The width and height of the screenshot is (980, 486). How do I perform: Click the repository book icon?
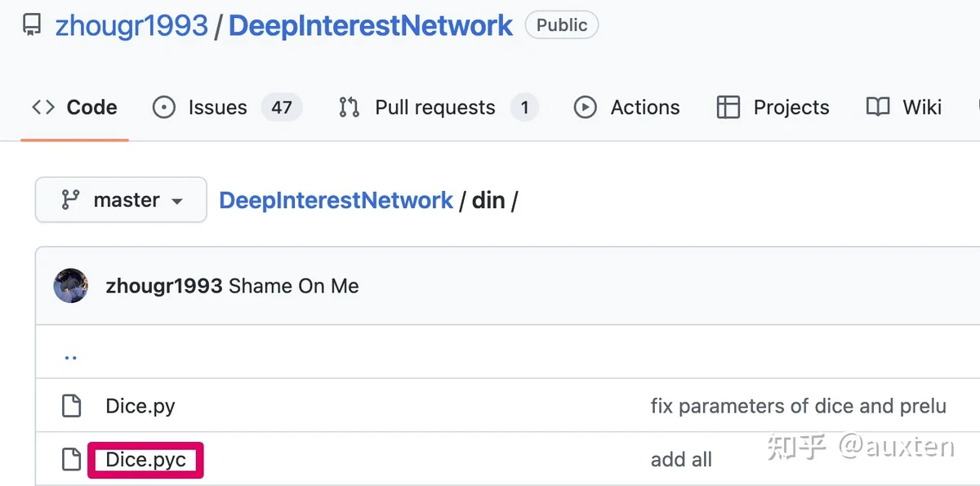tap(31, 25)
